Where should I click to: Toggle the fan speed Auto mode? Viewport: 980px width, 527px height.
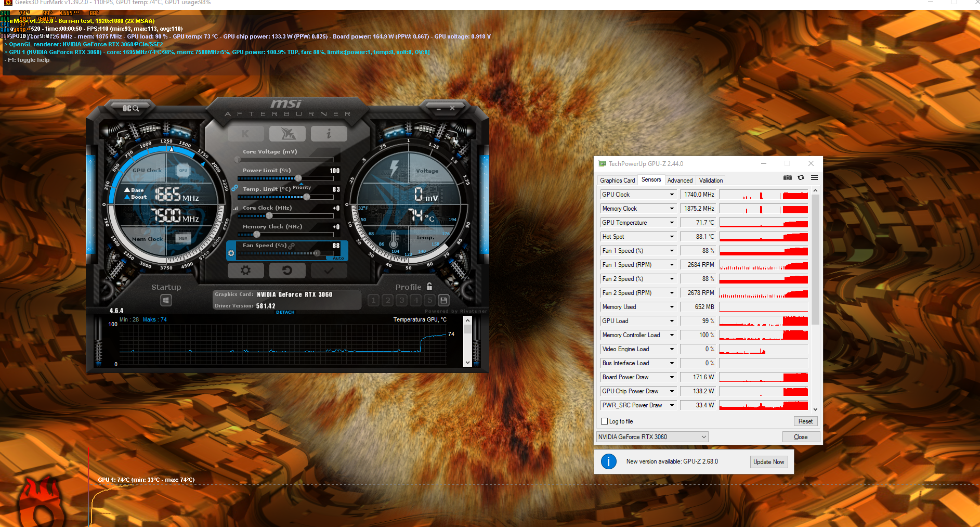coord(338,258)
